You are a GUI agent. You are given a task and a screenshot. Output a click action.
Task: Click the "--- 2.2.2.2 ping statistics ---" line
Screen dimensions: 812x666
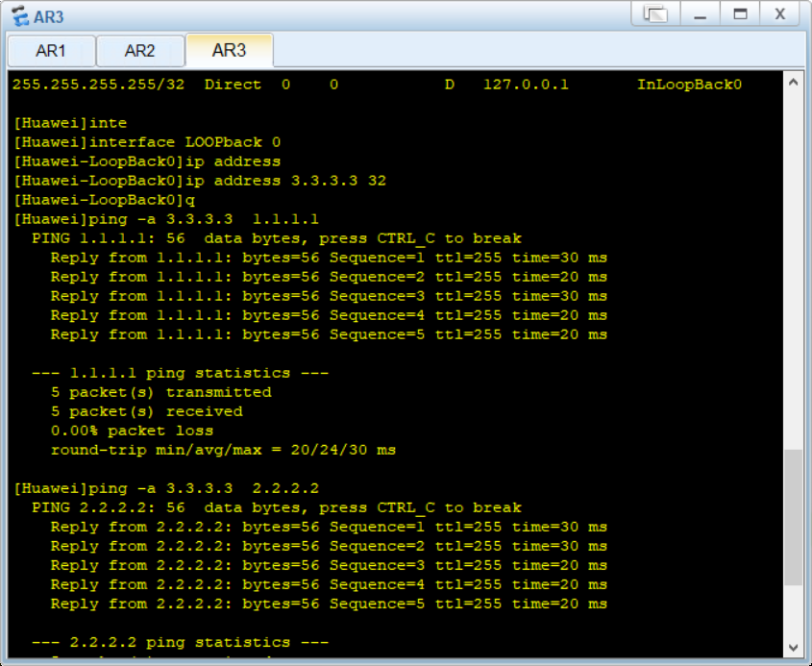[x=180, y=642]
